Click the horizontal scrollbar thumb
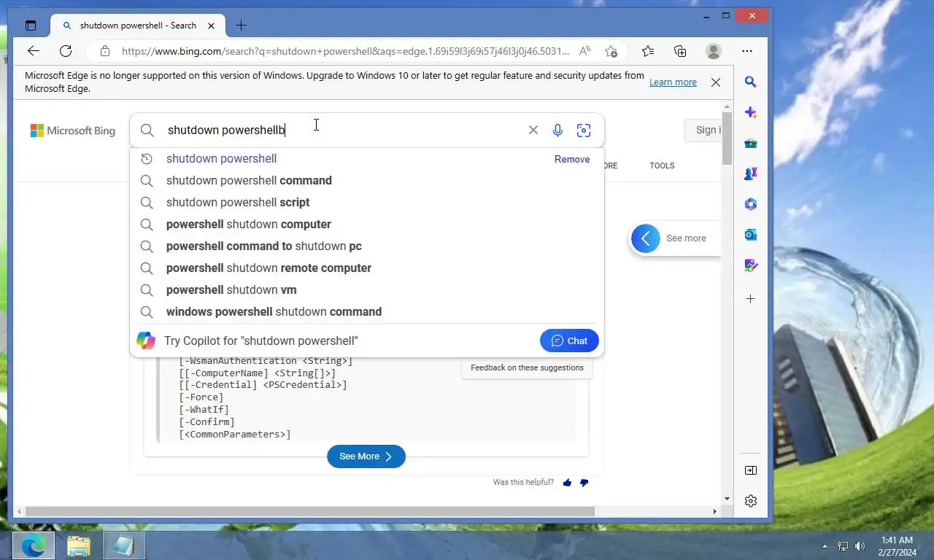The height and width of the screenshot is (560, 934). pyautogui.click(x=309, y=511)
